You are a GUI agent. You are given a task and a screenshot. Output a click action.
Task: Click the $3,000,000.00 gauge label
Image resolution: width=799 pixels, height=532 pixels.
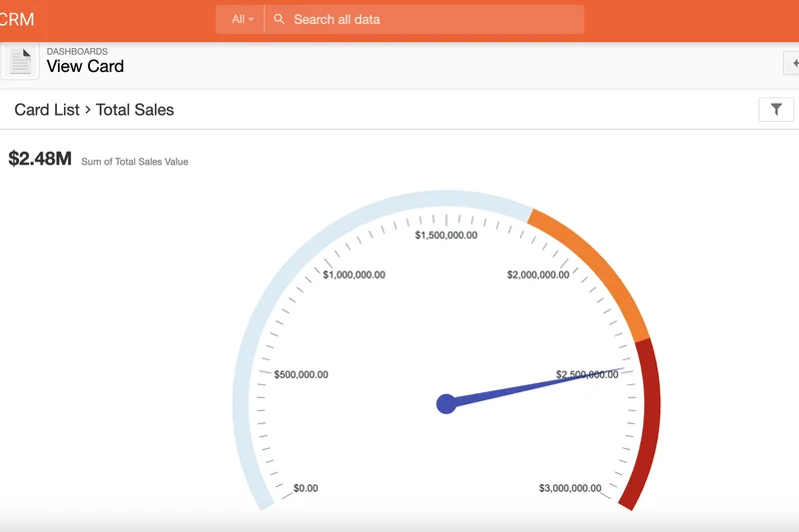tap(570, 488)
